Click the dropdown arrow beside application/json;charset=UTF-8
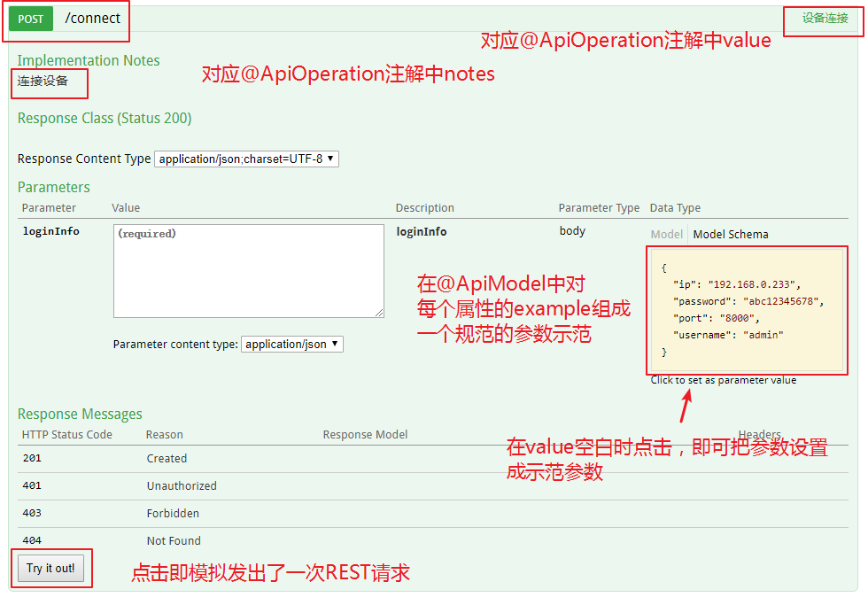 coord(330,159)
